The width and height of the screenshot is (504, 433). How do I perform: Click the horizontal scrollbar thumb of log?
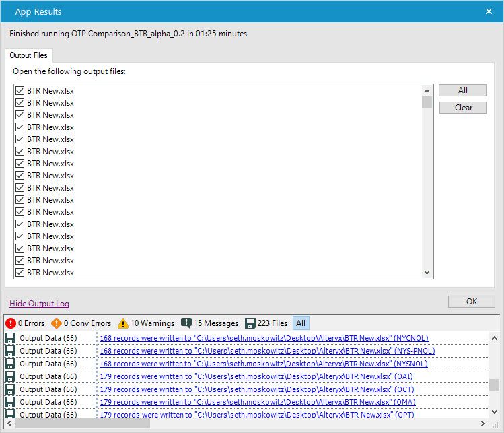click(83, 424)
